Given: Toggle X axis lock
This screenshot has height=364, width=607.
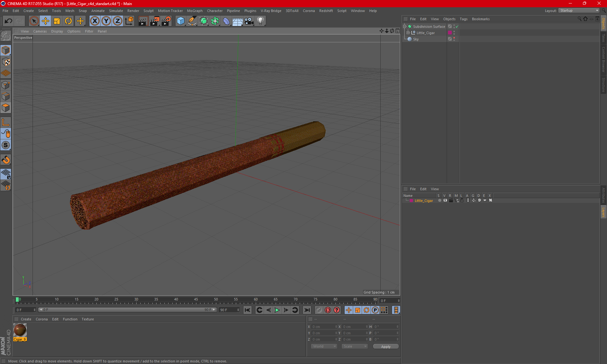Looking at the screenshot, I should coord(95,21).
